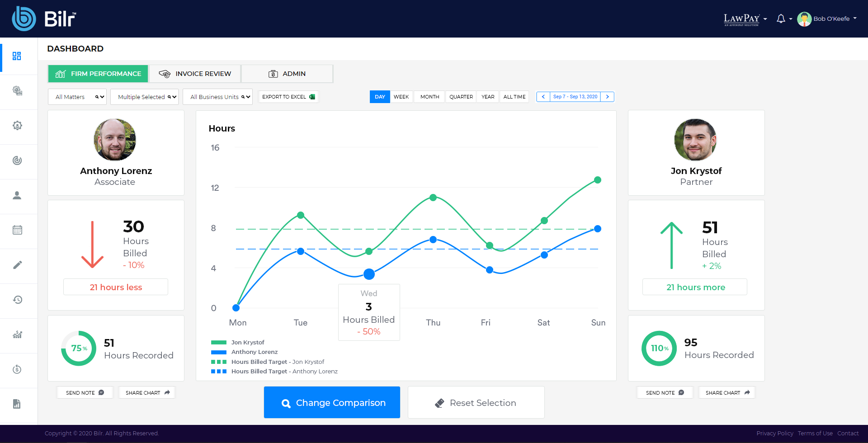Switch to the Invoice Review tab
The height and width of the screenshot is (443, 868).
[x=195, y=74]
